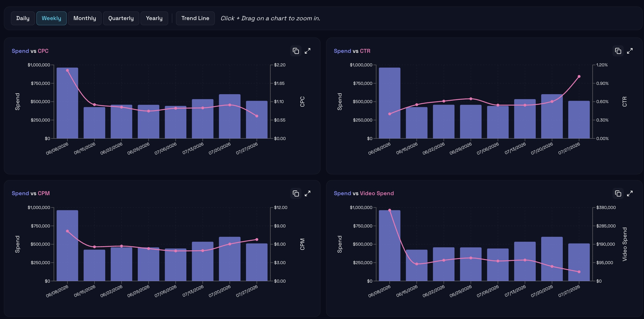The width and height of the screenshot is (644, 319).
Task: Click the $380,000 Video Spend axis label
Action: [x=606, y=207]
